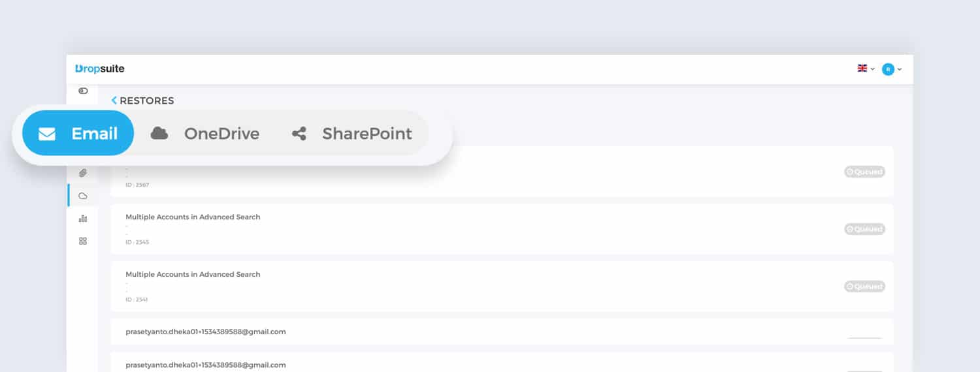Image resolution: width=980 pixels, height=372 pixels.
Task: Open restore entry with ID 2541
Action: tap(502, 287)
